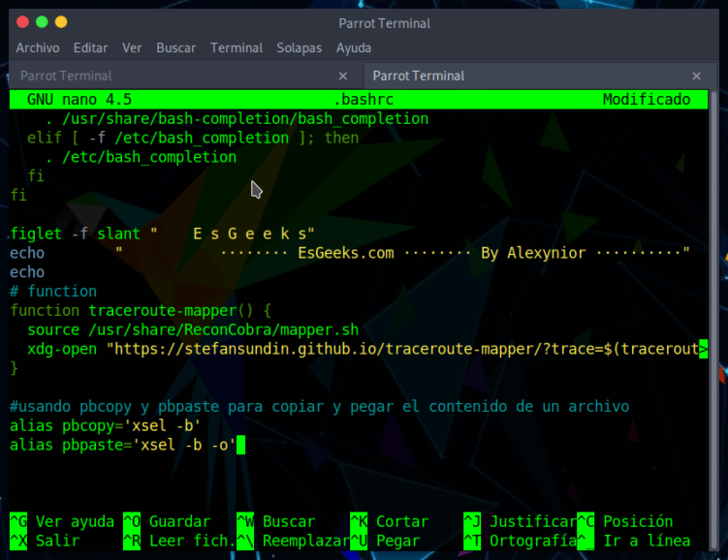Close the first Parrot Terminal tab
Viewport: 728px width, 560px height.
343,76
